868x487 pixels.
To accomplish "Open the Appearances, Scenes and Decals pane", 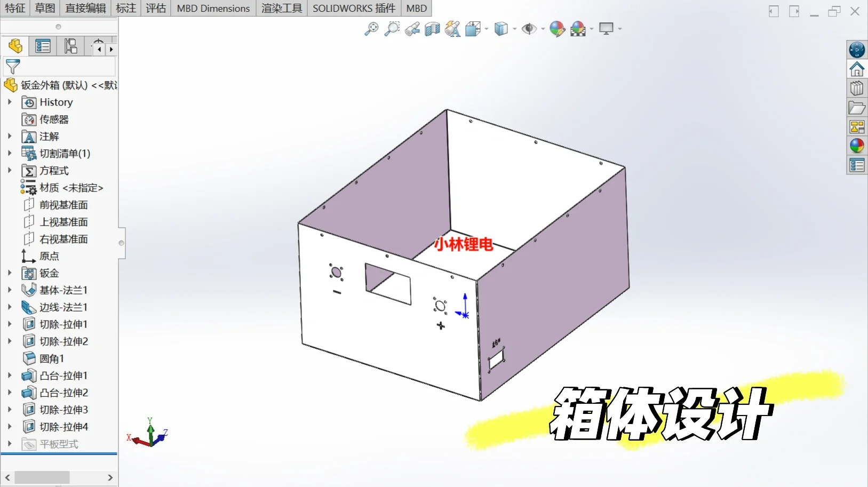I will [857, 146].
